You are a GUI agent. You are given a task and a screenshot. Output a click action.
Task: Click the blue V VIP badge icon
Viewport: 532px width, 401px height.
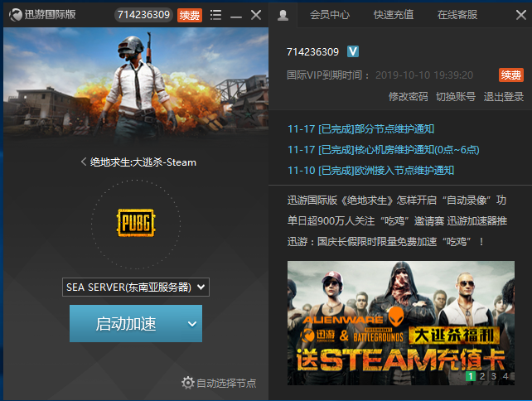tap(353, 51)
